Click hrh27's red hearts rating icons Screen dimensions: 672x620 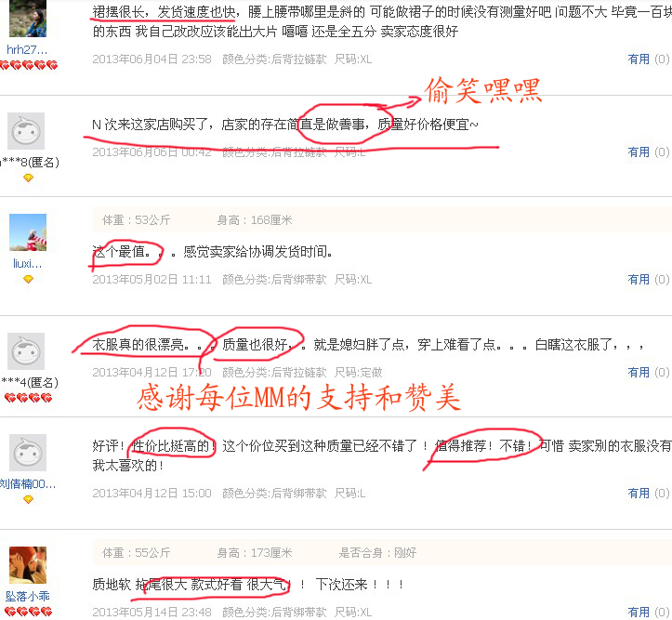[x=28, y=65]
